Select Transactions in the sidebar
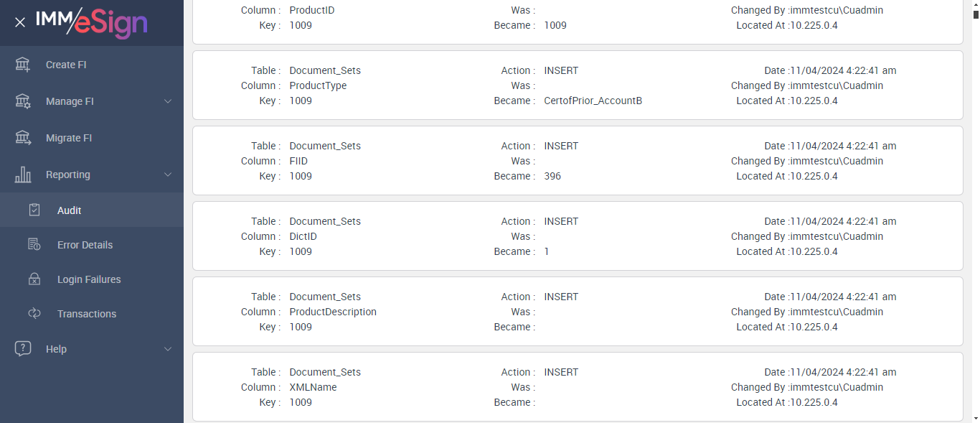Screen dimensions: 980x423 point(86,314)
